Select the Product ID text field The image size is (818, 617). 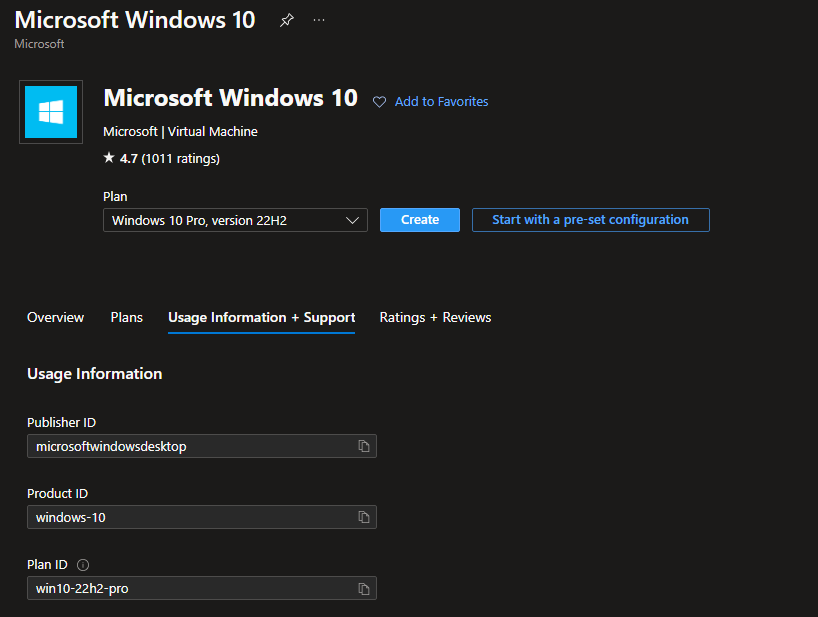pos(190,517)
